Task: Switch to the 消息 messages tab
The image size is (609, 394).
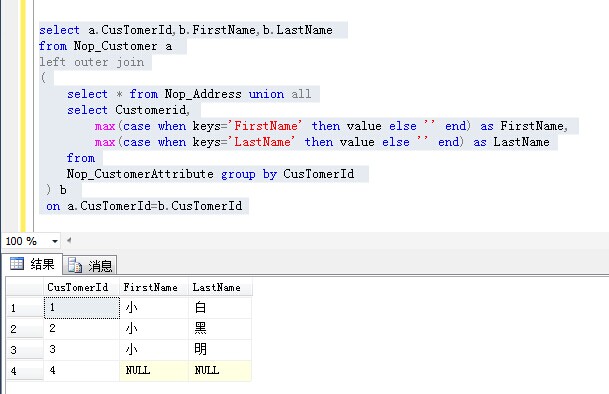Action: coord(90,265)
